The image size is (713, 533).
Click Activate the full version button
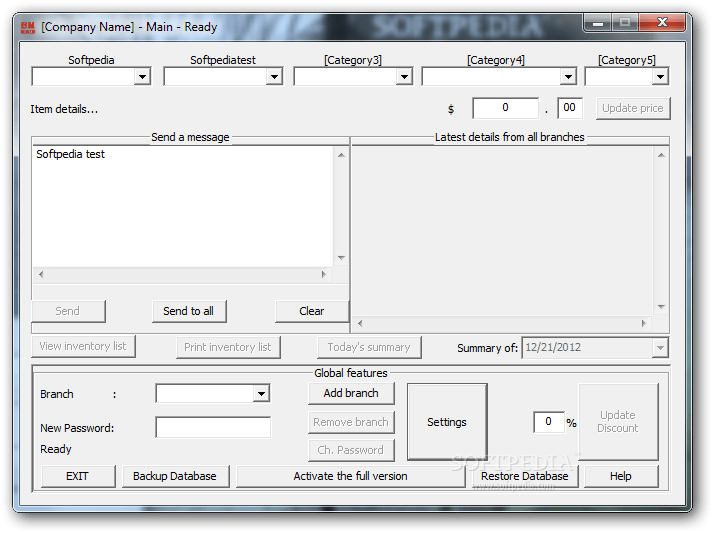pyautogui.click(x=351, y=476)
